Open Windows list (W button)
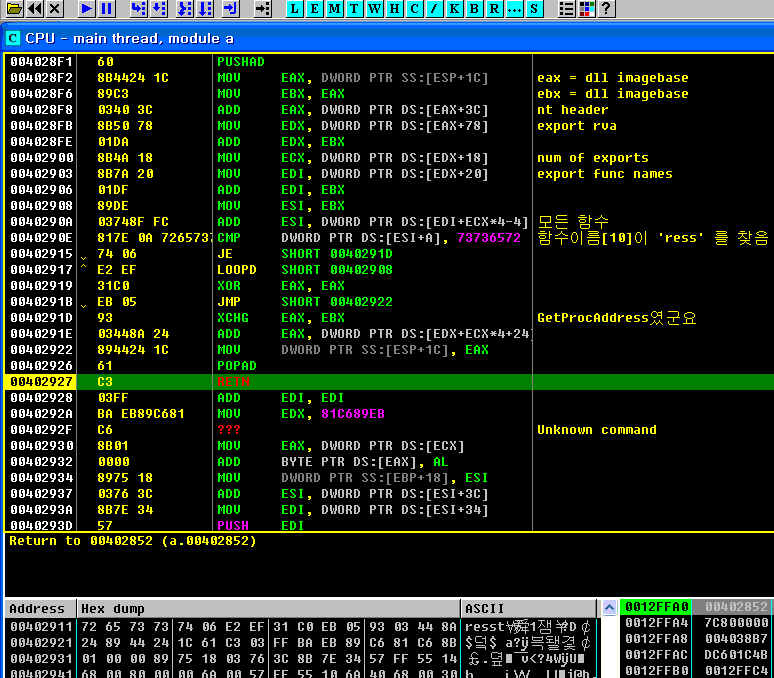774x678 pixels. [x=375, y=8]
